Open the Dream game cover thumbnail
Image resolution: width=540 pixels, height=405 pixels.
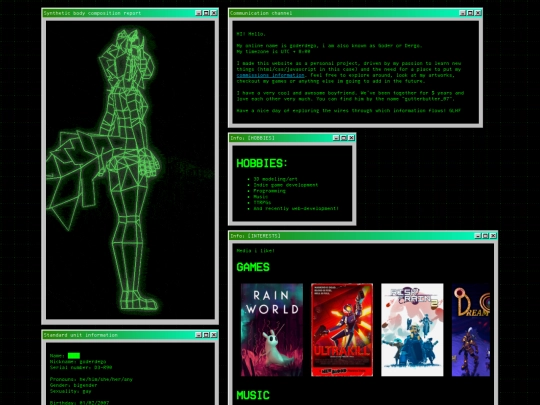[471, 330]
